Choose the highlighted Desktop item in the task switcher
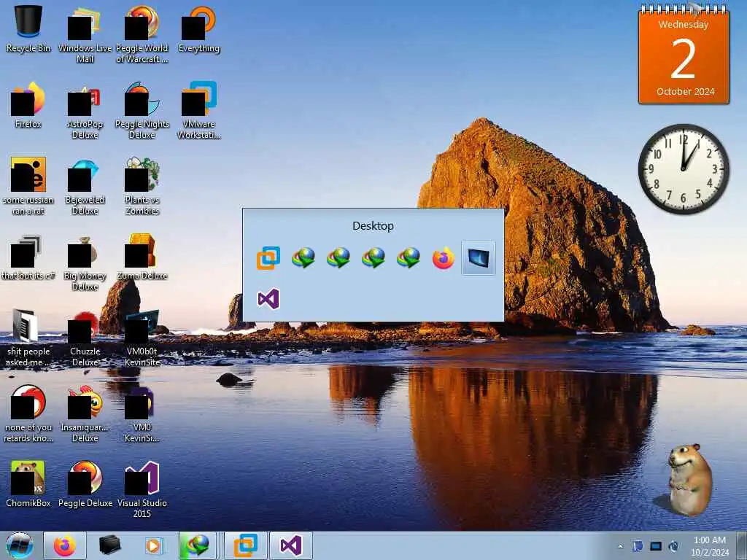This screenshot has height=560, width=747. [479, 258]
